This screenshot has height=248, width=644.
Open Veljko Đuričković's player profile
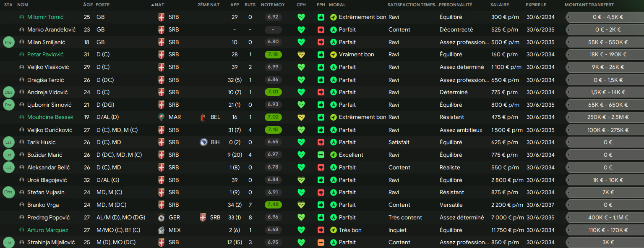tap(50, 130)
